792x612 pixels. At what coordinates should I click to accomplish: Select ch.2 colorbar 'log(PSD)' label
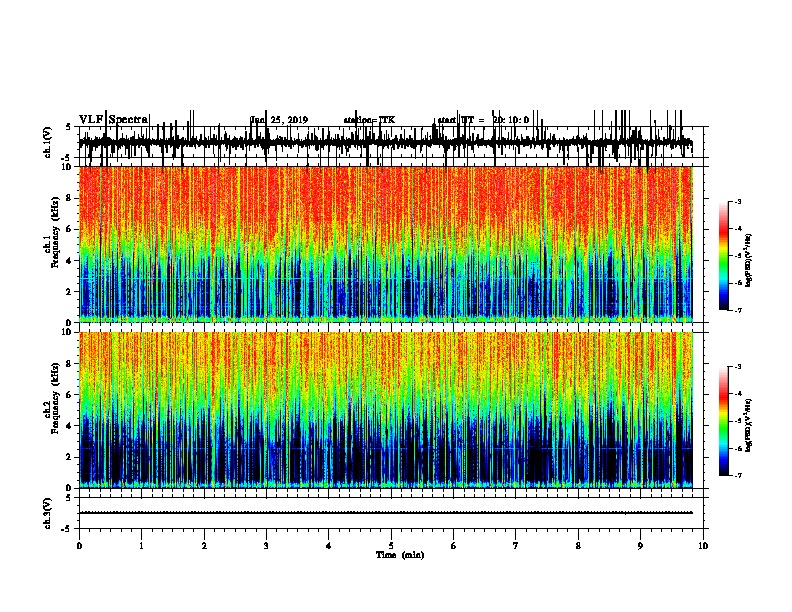[748, 425]
